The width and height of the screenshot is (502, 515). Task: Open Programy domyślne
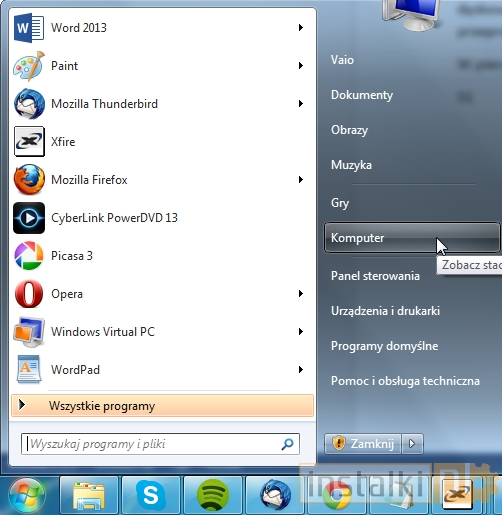click(x=385, y=346)
